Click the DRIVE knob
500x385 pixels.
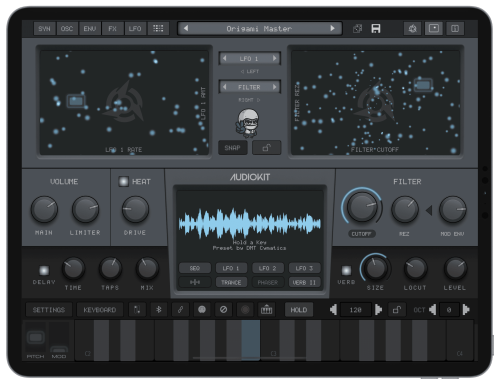[135, 210]
